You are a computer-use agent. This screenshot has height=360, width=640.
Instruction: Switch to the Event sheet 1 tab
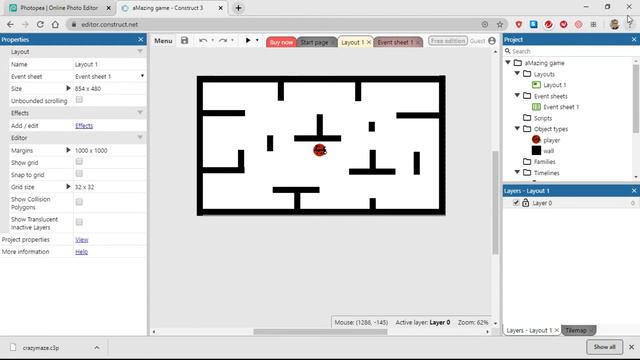point(395,42)
